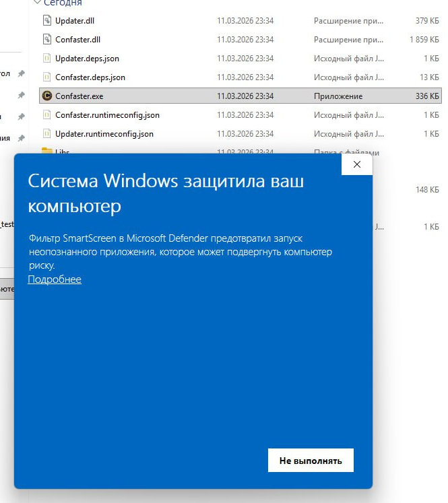Click the Confaster.exe application icon
This screenshot has width=448, height=503.
coord(47,96)
